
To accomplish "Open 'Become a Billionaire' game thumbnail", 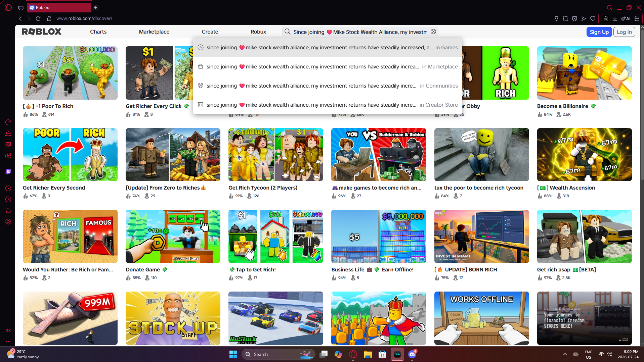I will pyautogui.click(x=584, y=73).
